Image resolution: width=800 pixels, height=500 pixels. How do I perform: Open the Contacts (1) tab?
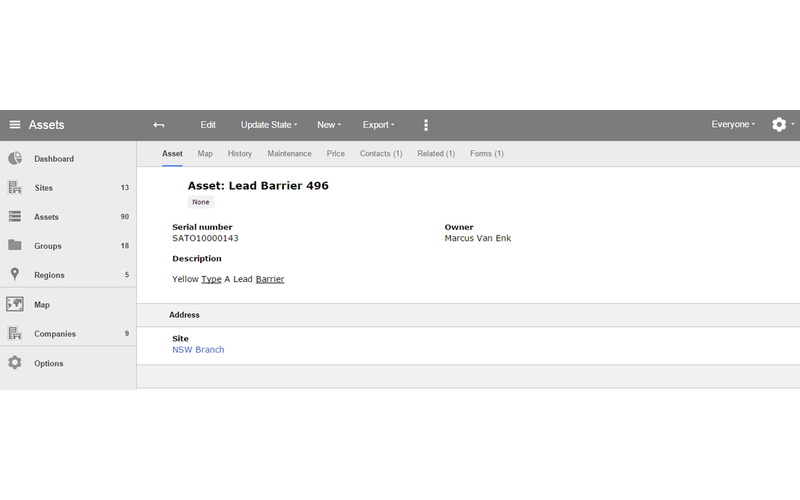(381, 154)
